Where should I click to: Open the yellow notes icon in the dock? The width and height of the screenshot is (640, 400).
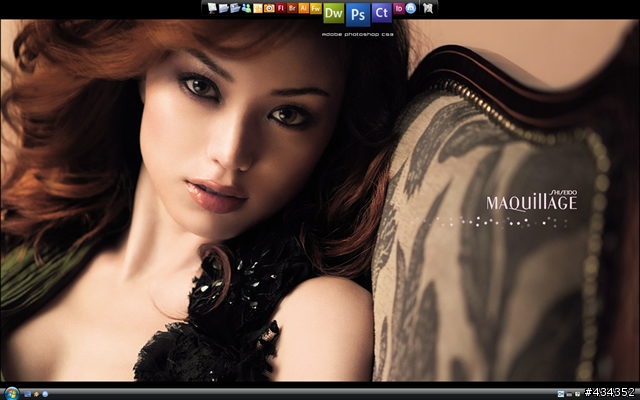click(258, 8)
